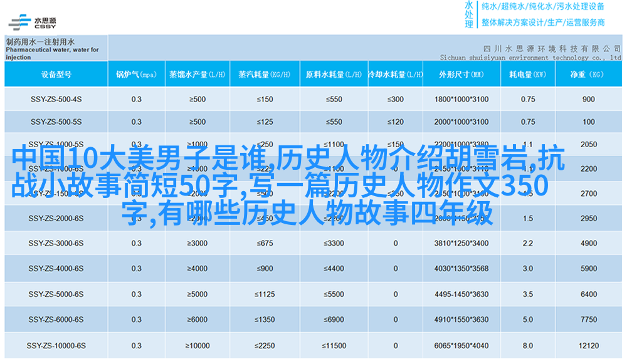Click the ≥4000 distilled water output cell
Screen dimensions: 627x364
pos(198,269)
